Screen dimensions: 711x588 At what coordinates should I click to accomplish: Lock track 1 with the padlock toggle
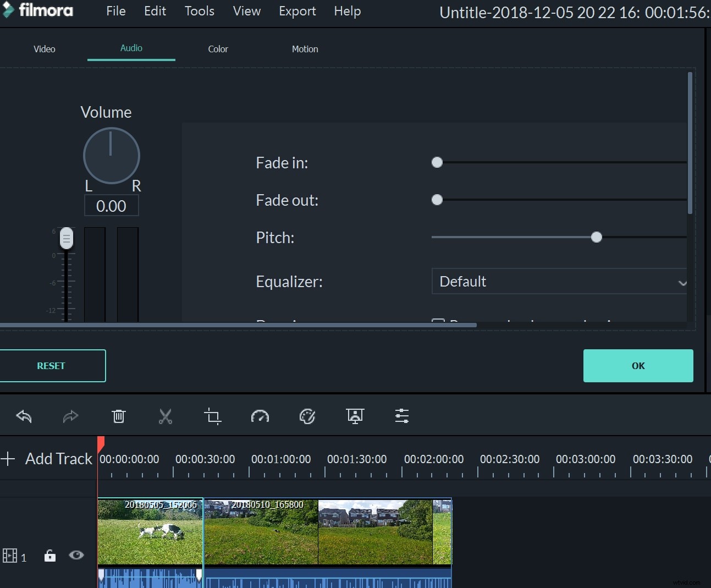coord(49,556)
